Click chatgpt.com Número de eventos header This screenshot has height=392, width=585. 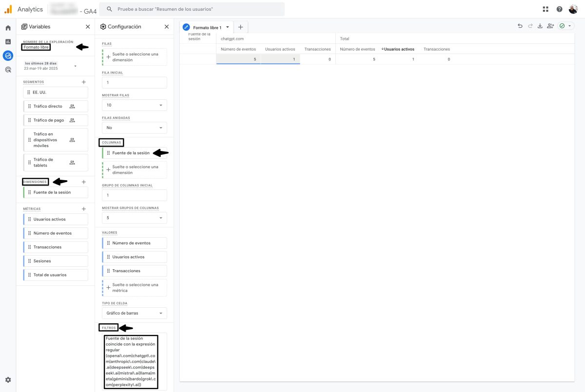[238, 49]
